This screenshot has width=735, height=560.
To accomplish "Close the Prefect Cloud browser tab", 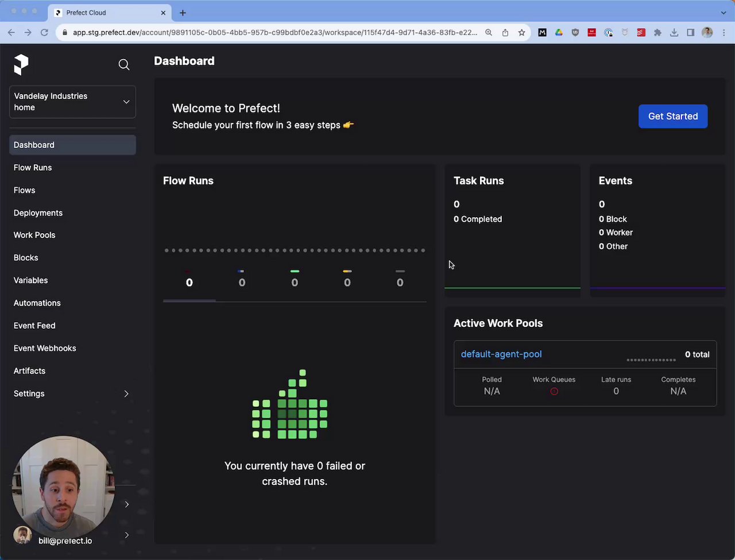I will tap(163, 13).
